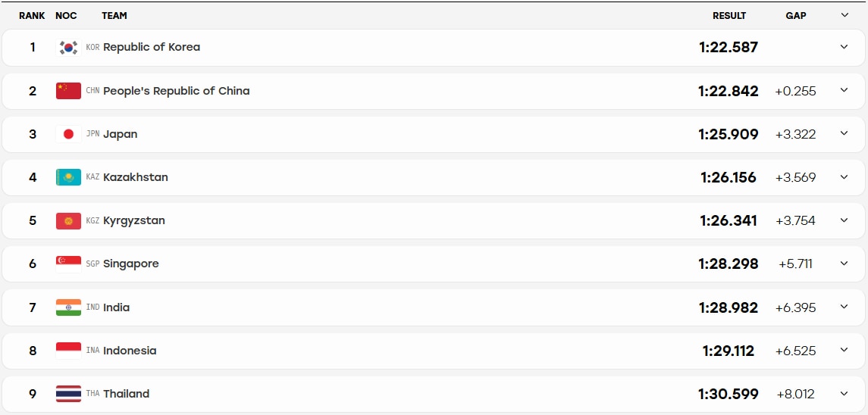The image size is (868, 415).
Task: Select the GAP column header
Action: pos(795,15)
